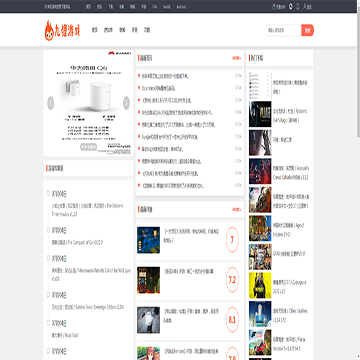Open the Cities: Skylines download link
Screen dimensions: 360x360
click(x=290, y=315)
